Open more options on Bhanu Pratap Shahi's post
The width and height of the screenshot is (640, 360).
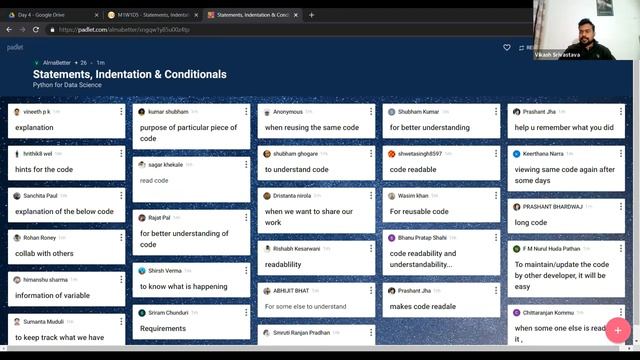click(x=496, y=238)
